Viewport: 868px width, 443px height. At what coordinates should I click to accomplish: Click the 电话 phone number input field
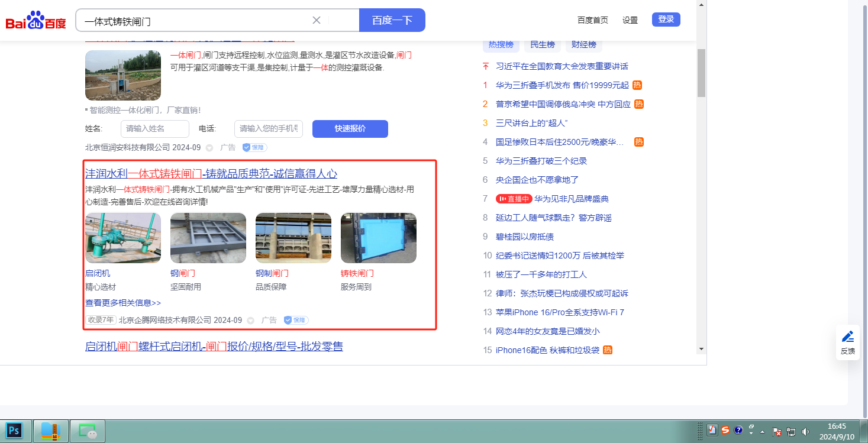pos(269,129)
